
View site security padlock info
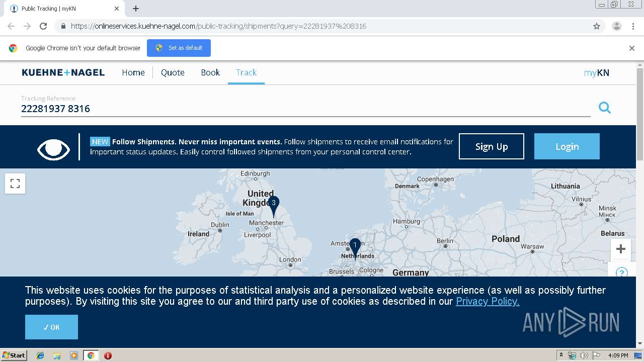[x=63, y=26]
